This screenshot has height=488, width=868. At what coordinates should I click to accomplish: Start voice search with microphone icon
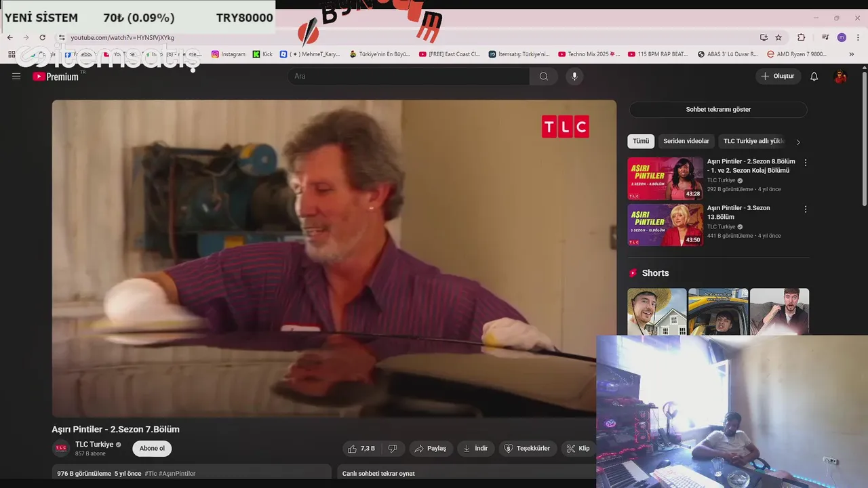[x=574, y=77]
